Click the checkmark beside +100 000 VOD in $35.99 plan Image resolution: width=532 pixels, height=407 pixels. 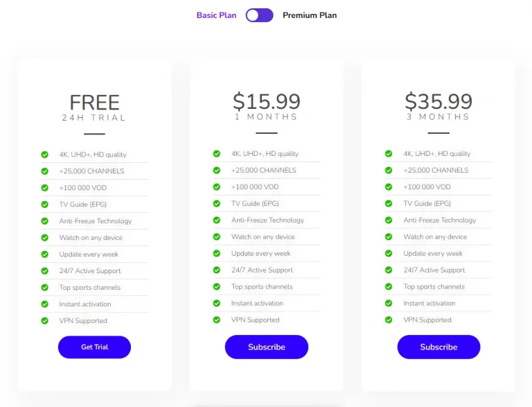389,187
